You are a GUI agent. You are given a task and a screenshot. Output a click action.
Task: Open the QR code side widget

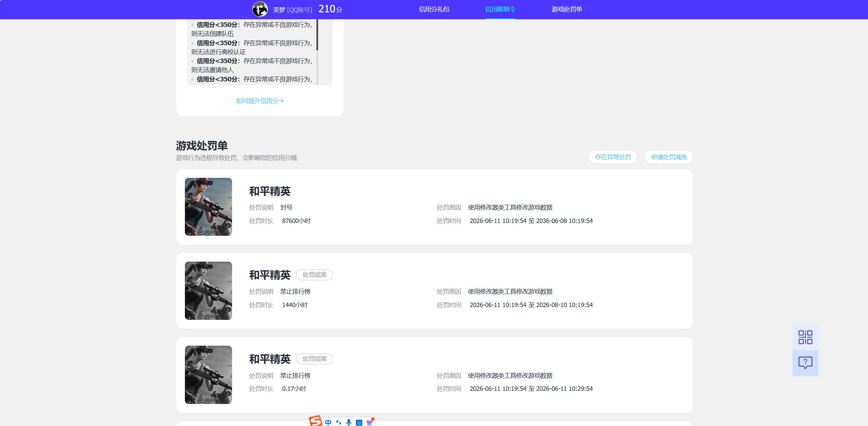[x=805, y=337]
